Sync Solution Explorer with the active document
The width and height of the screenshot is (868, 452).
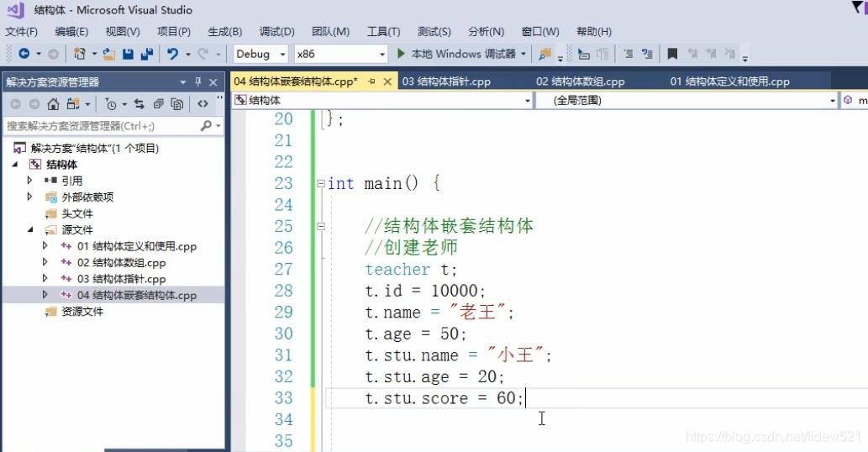pos(139,103)
